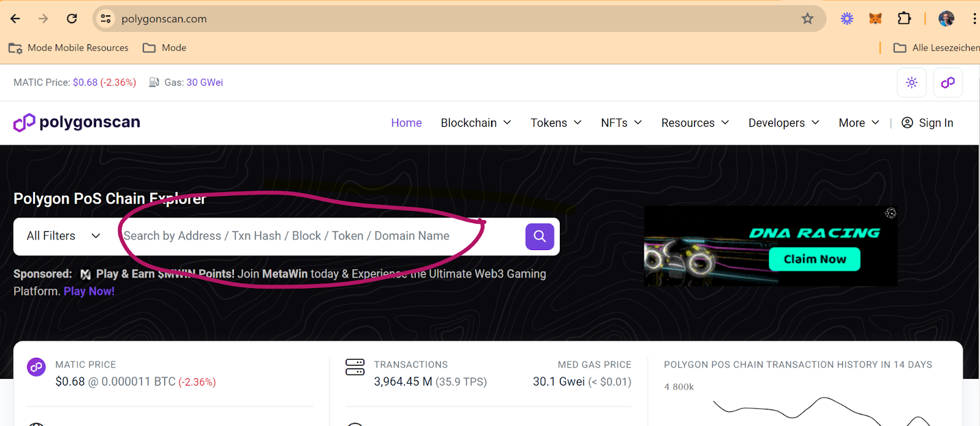This screenshot has height=426, width=980.
Task: Open the Extensions puzzle piece menu
Action: pyautogui.click(x=904, y=18)
